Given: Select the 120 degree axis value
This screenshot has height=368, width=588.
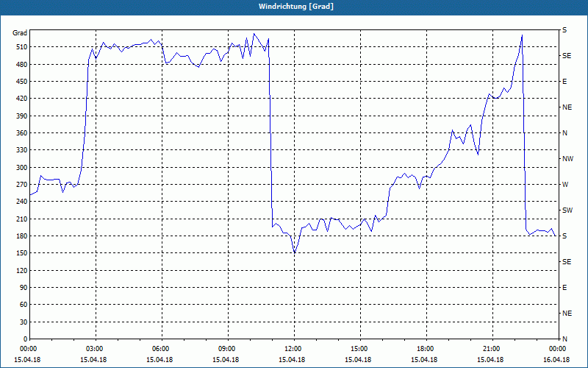Looking at the screenshot, I should pos(22,270).
